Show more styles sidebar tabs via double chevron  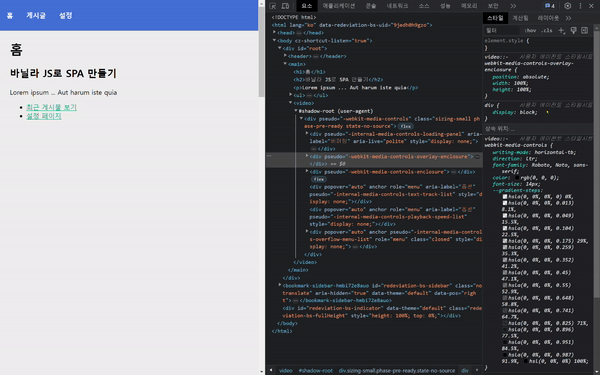[x=568, y=18]
